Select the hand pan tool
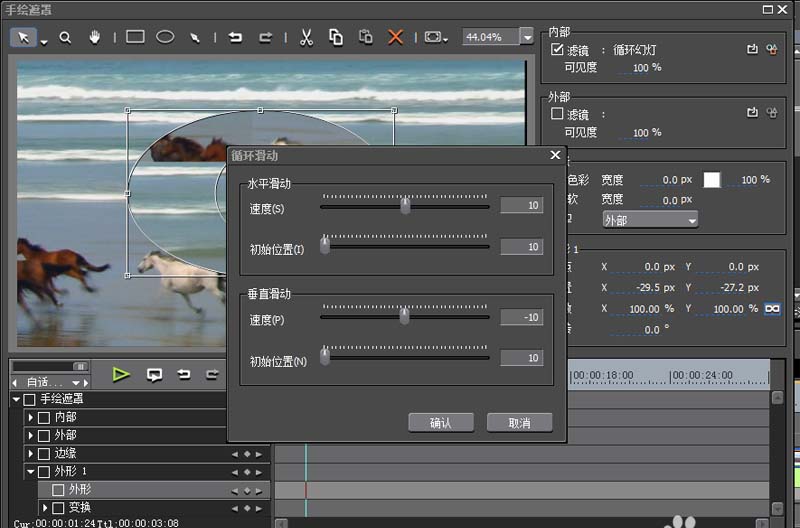The width and height of the screenshot is (800, 528). pyautogui.click(x=96, y=37)
